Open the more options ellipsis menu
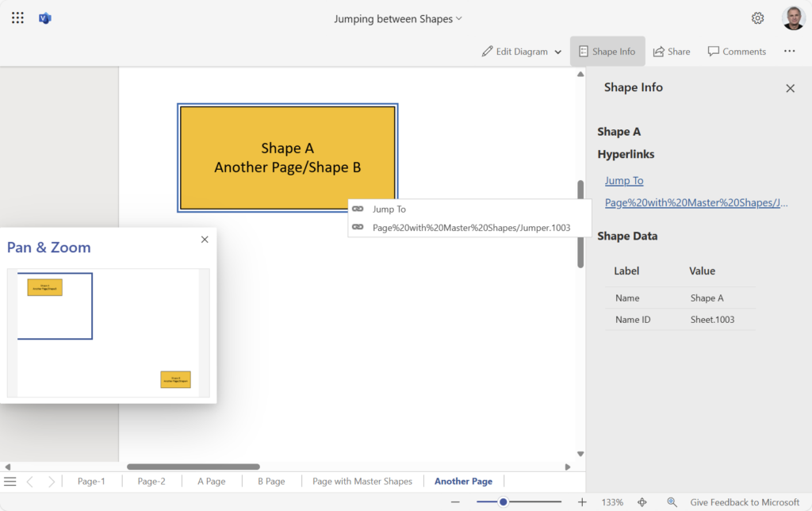 click(x=789, y=51)
